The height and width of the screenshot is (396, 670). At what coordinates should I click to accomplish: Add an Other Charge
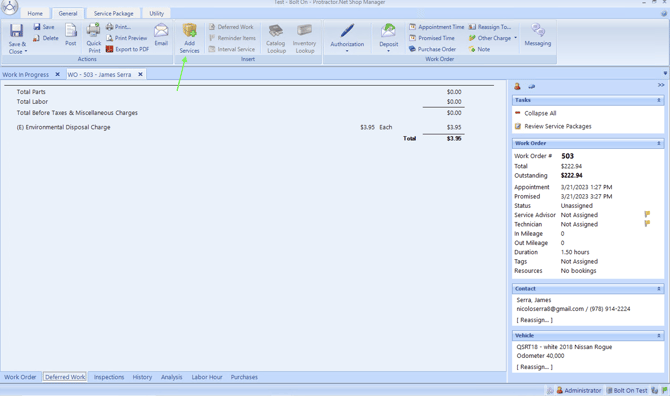[490, 38]
